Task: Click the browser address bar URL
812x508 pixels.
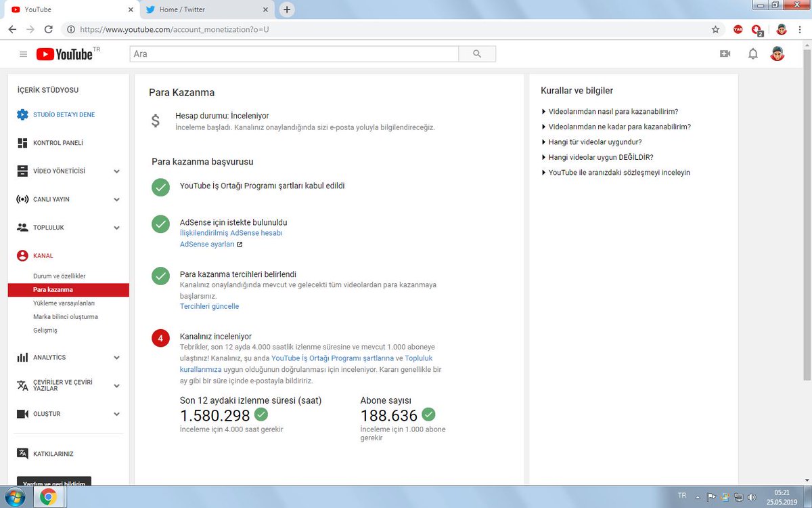Action: [175, 30]
